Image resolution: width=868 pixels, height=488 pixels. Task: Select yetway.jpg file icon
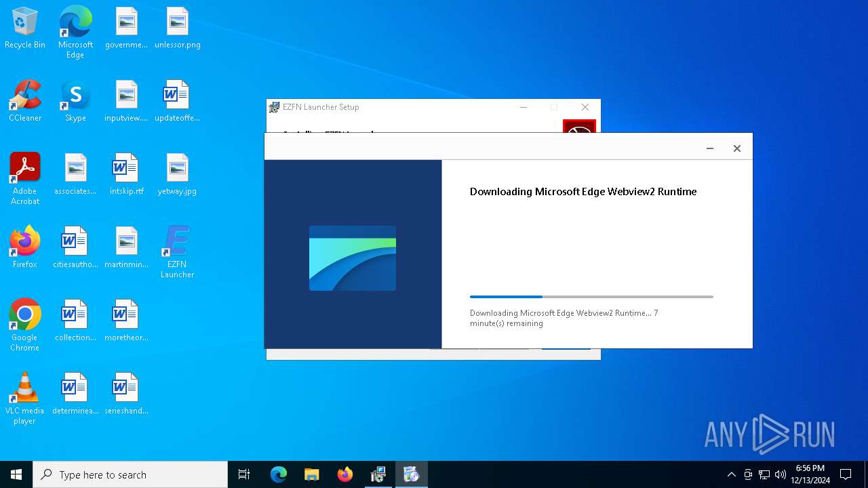tap(177, 175)
